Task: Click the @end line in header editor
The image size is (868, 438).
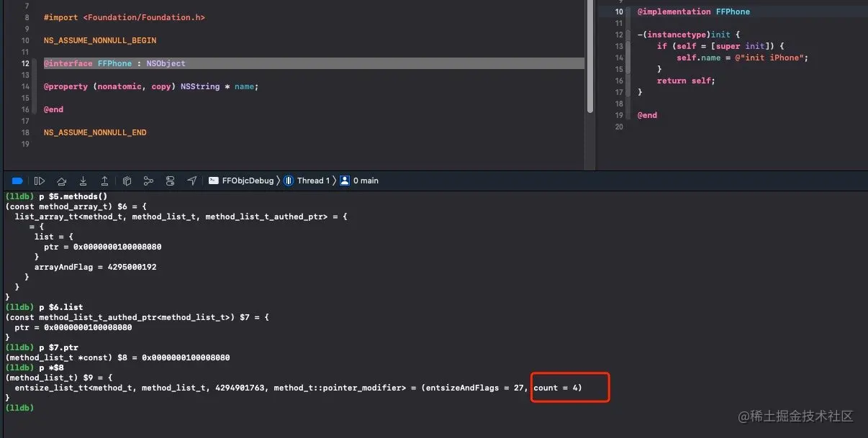Action: tap(53, 109)
